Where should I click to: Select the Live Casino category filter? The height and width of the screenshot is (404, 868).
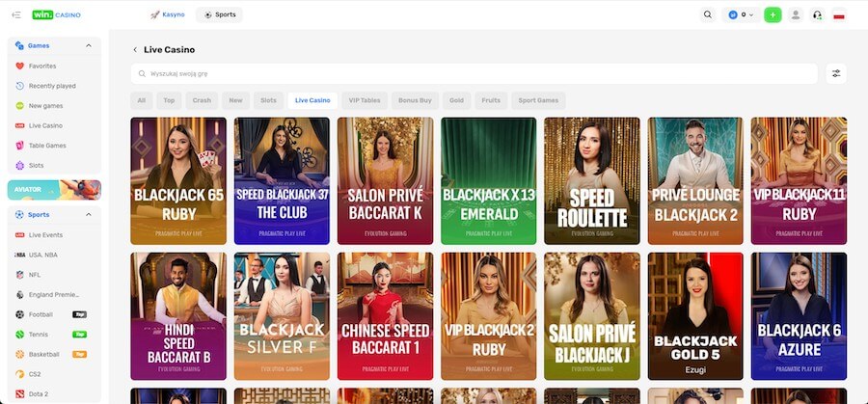pos(312,100)
